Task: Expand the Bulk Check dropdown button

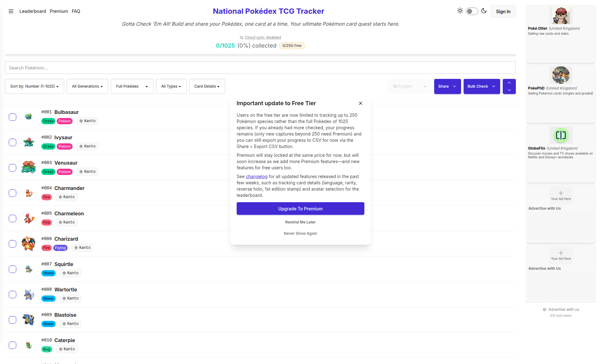Action: (x=482, y=86)
